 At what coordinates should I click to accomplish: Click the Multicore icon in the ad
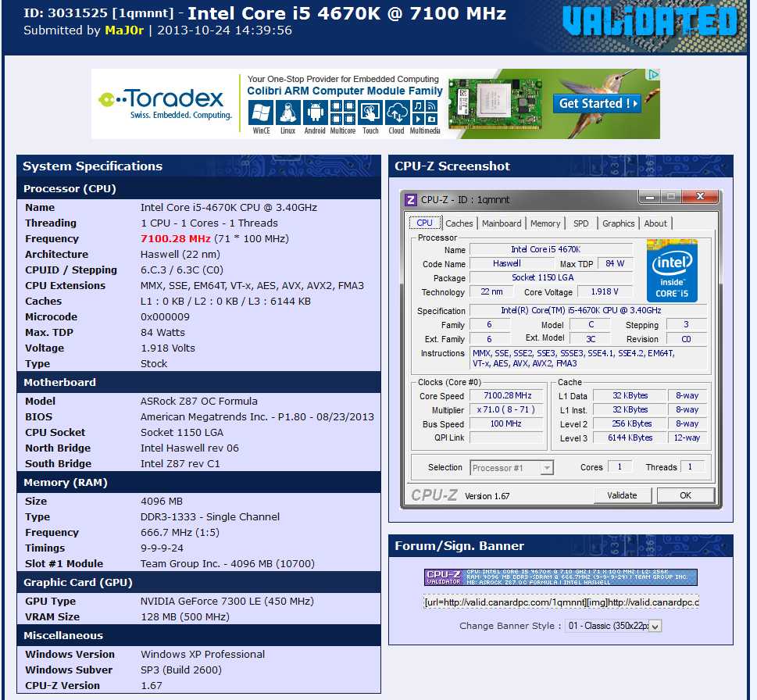click(x=343, y=112)
